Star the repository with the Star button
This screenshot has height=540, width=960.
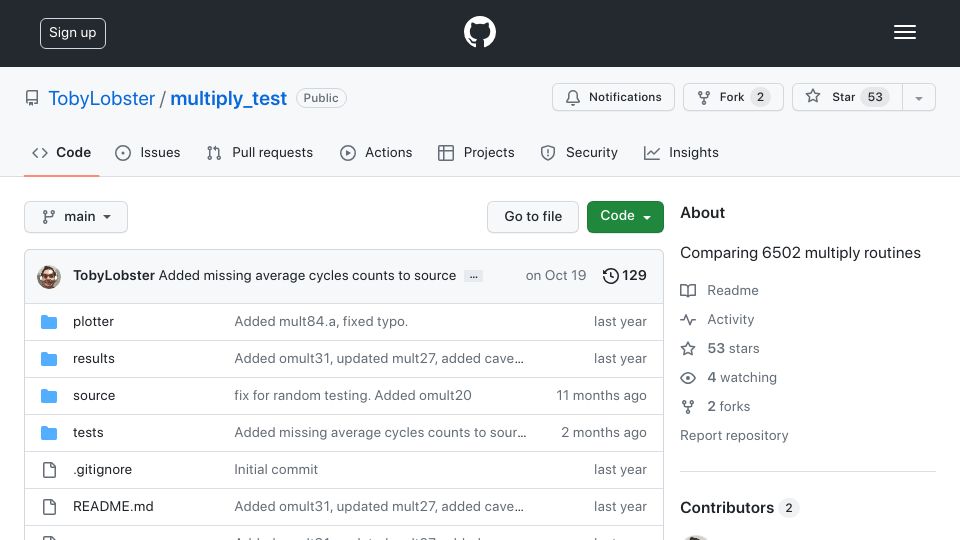847,97
